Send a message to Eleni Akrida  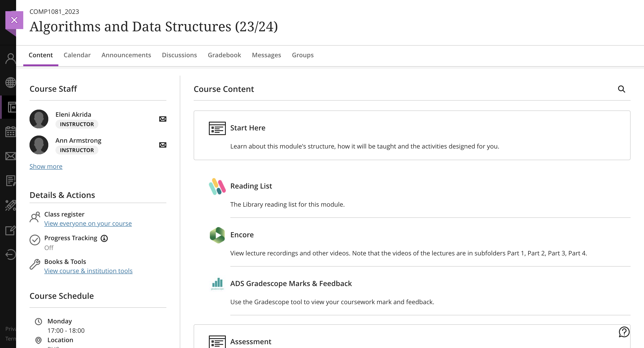[163, 119]
